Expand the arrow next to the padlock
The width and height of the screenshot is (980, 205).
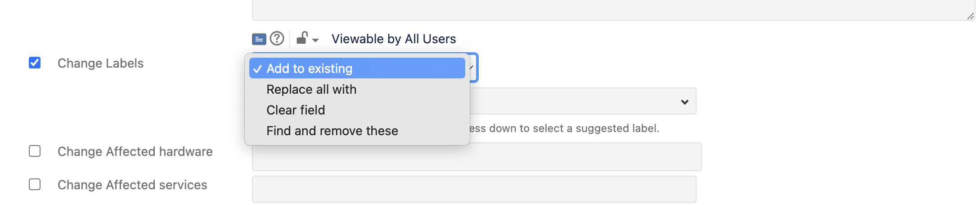point(315,41)
